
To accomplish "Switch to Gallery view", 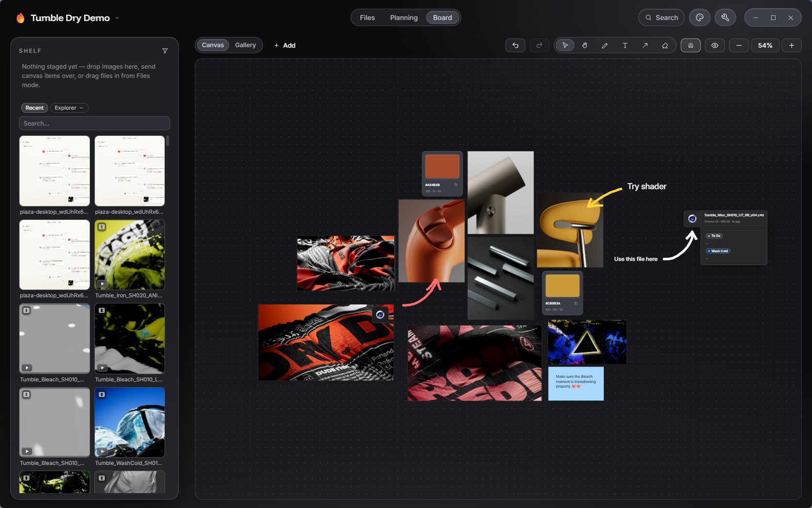I will point(246,45).
